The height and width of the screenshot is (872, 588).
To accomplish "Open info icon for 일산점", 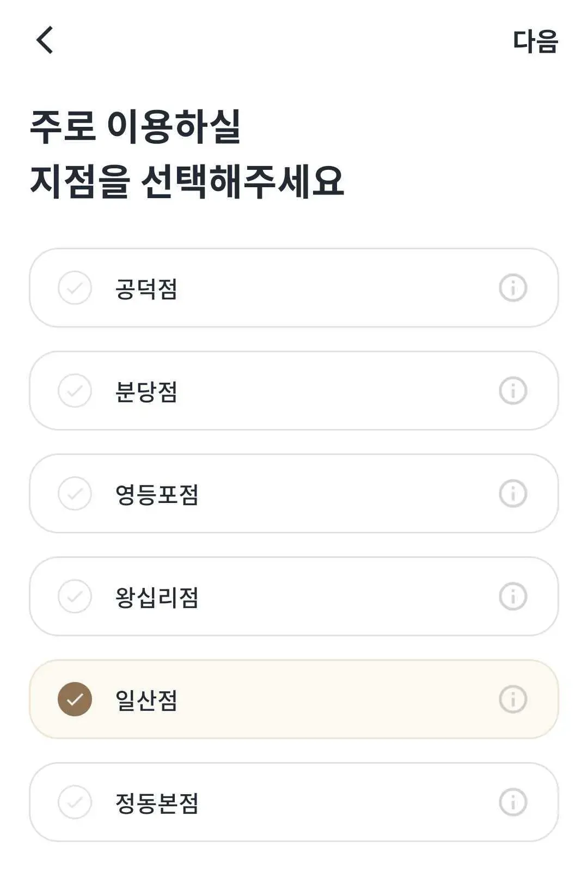I will click(x=513, y=699).
